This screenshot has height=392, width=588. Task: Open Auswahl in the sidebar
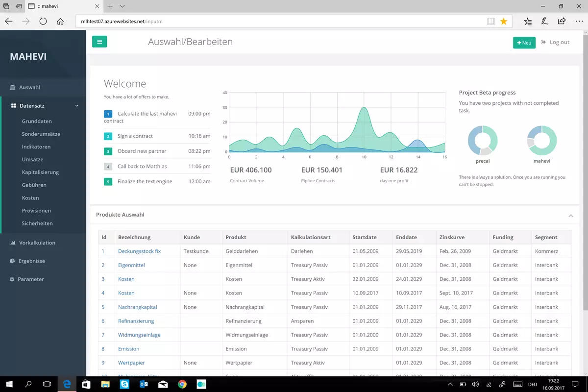[x=29, y=87]
